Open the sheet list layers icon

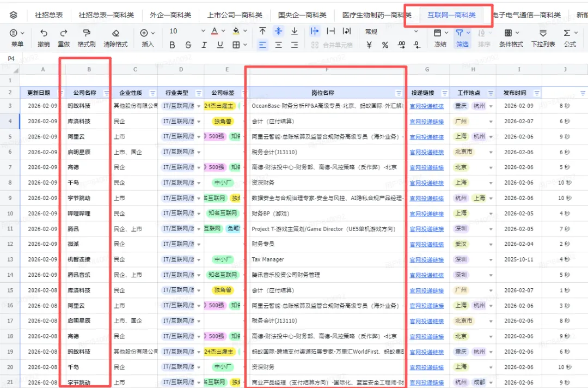[x=14, y=15]
